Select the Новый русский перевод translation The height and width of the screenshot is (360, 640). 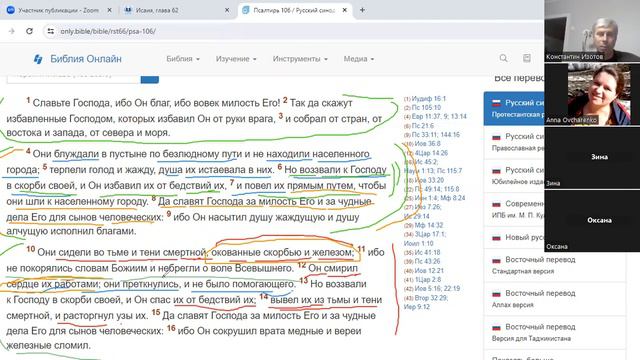coord(514,237)
